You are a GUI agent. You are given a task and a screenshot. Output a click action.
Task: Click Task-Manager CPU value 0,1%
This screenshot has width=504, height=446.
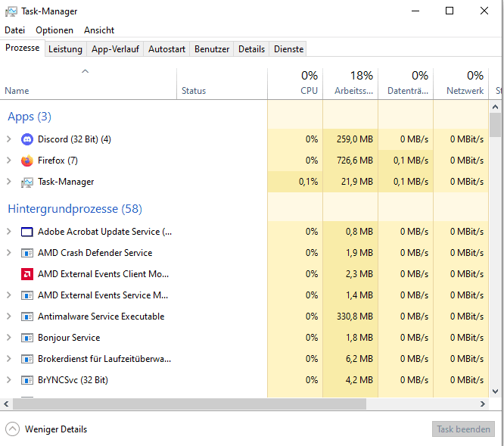pyautogui.click(x=308, y=182)
